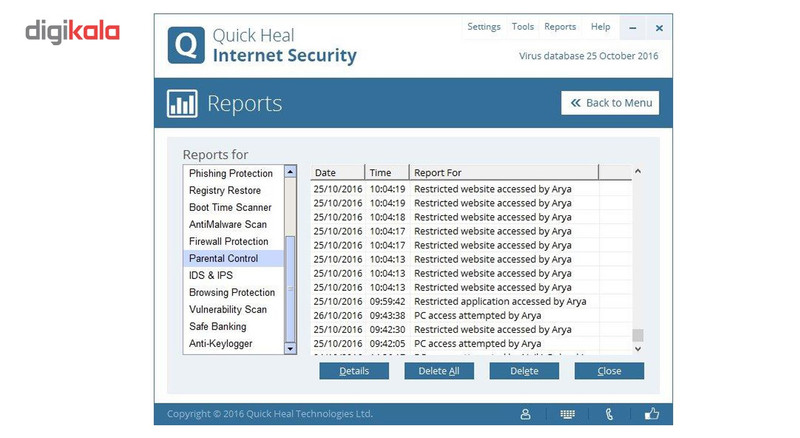Click the table's vertical scrollbar thumb

[638, 335]
